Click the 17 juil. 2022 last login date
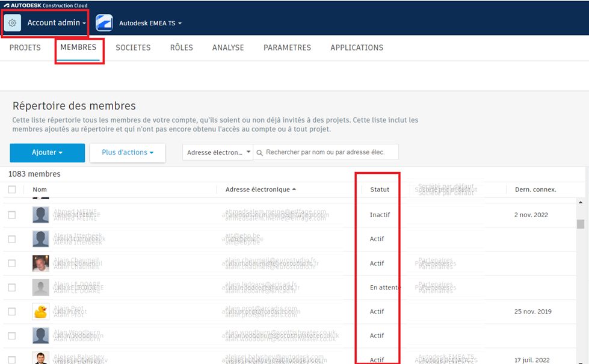Screen dimensions: 589x364 pos(532,360)
